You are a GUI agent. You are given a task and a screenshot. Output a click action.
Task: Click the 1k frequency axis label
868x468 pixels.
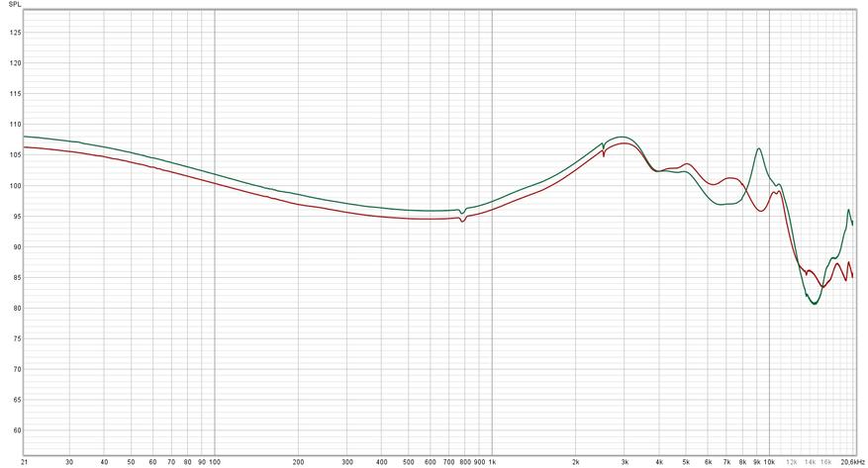tap(492, 462)
